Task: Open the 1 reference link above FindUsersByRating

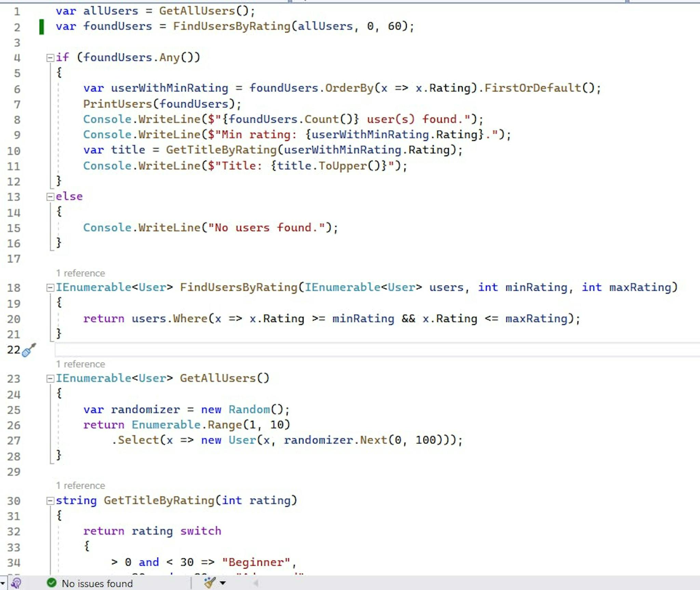Action: (x=80, y=273)
